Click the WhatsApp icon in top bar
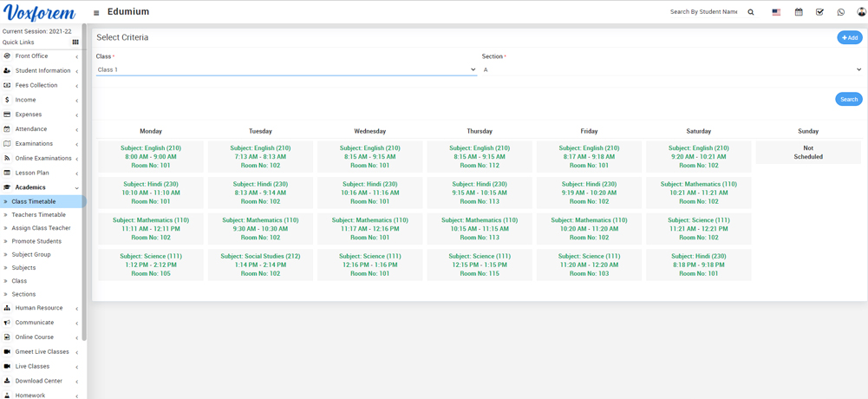 (x=840, y=12)
